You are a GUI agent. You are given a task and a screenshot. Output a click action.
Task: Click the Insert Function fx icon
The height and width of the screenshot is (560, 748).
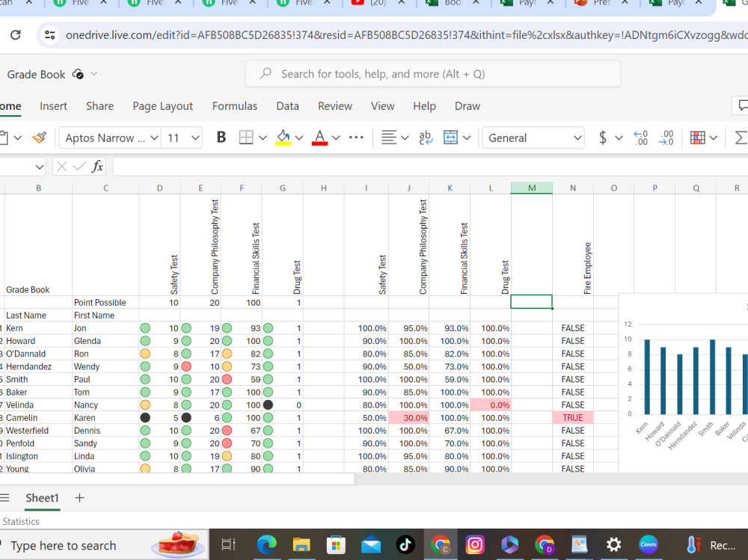point(97,167)
